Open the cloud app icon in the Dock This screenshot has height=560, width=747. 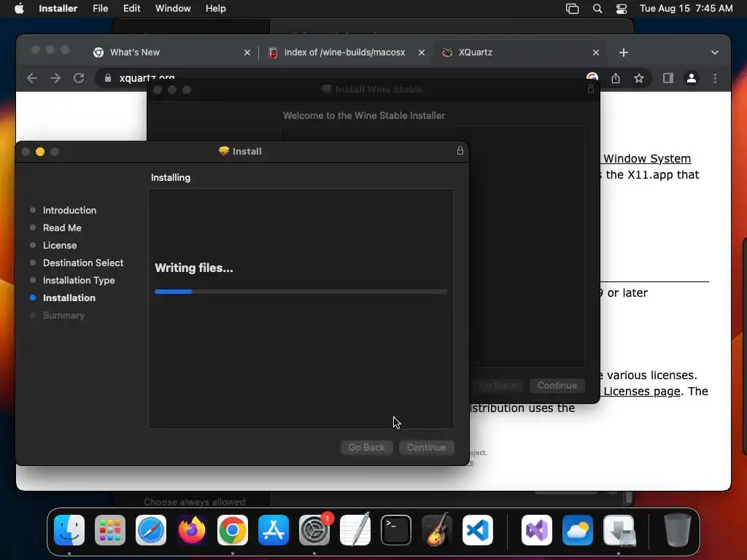[x=578, y=530]
